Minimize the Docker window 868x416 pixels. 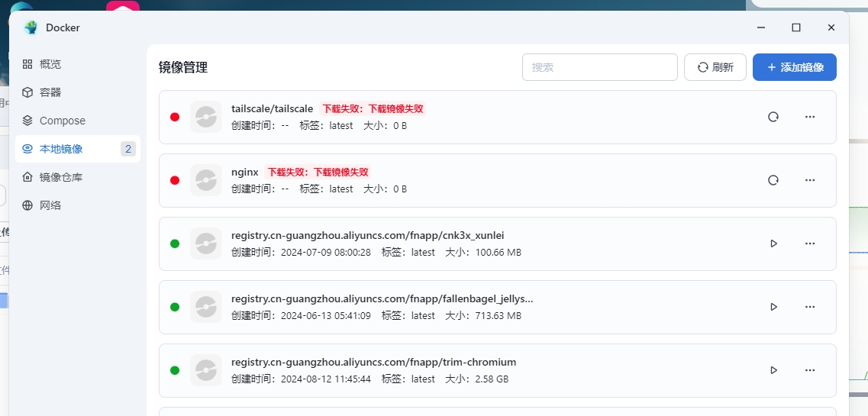pos(762,27)
